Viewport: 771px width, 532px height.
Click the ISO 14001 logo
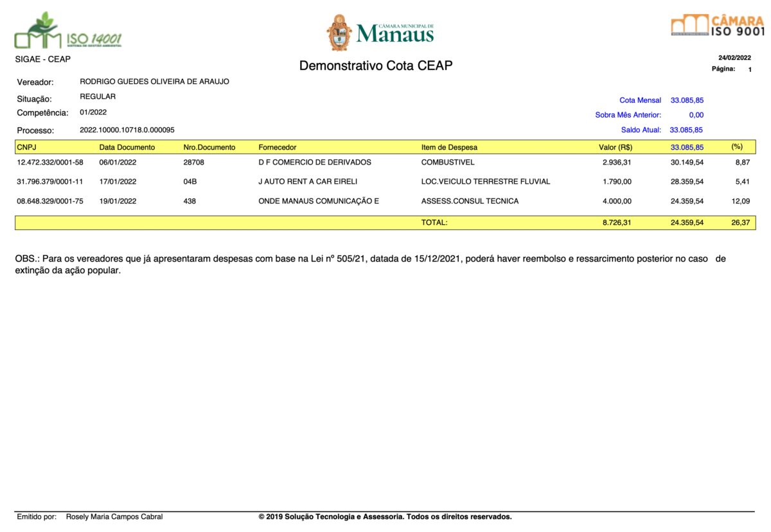pos(67,31)
